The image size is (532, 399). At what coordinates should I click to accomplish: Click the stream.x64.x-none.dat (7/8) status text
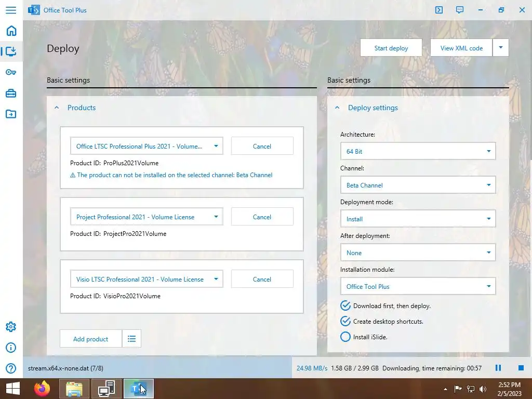point(65,368)
